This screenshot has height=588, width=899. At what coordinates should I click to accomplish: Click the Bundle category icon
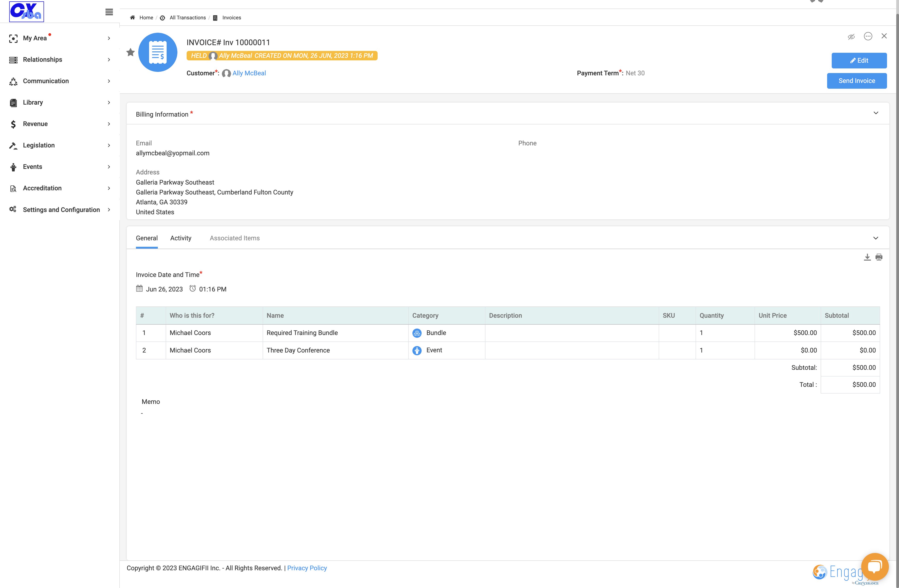(417, 333)
